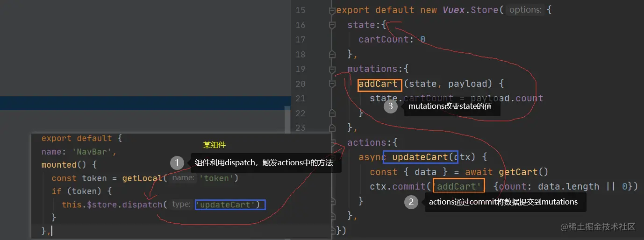Collapse the state block fold marker on line 16
644x240 pixels.
pos(332,25)
